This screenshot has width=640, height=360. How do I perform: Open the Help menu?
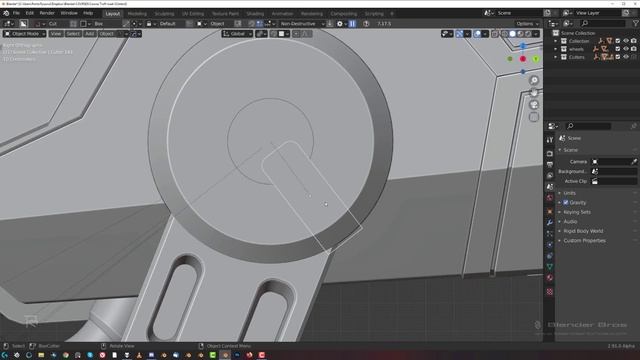(x=88, y=13)
